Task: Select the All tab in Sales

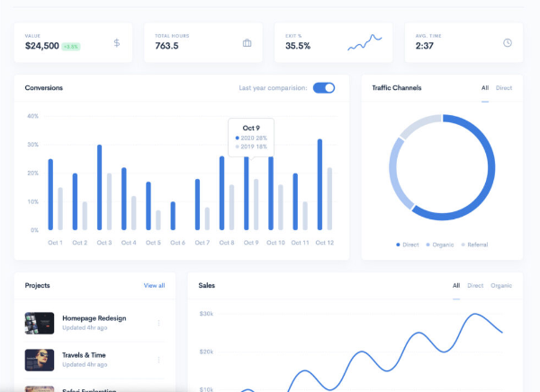Action: (456, 285)
